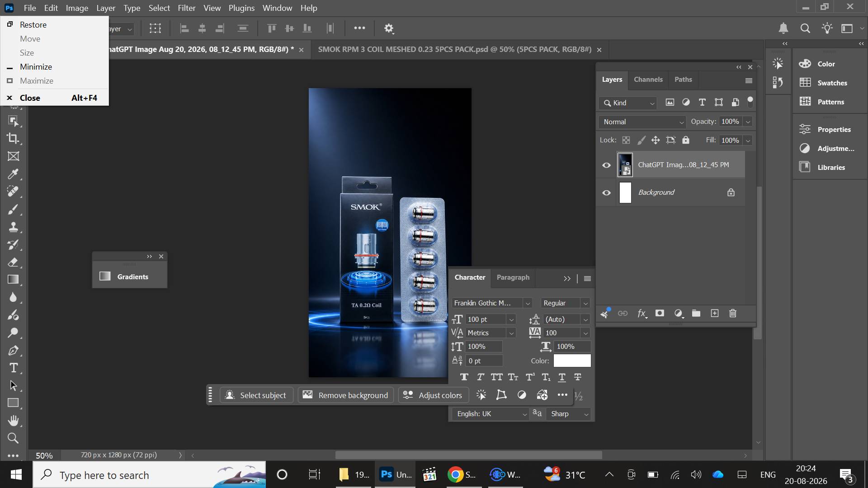Screen dimensions: 868x488
Task: Select the Eraser tool
Action: pos(13,262)
